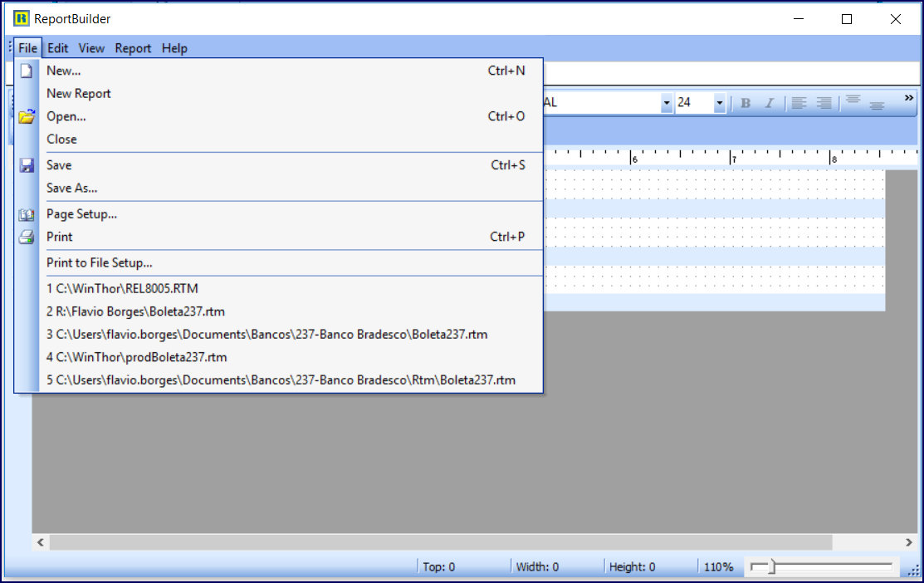Click the Page Setup book icon
Image resolution: width=924 pixels, height=583 pixels.
(x=27, y=214)
